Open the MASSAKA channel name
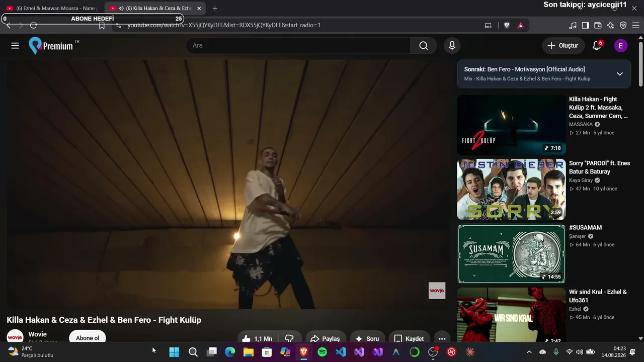644x362 pixels. 581,124
